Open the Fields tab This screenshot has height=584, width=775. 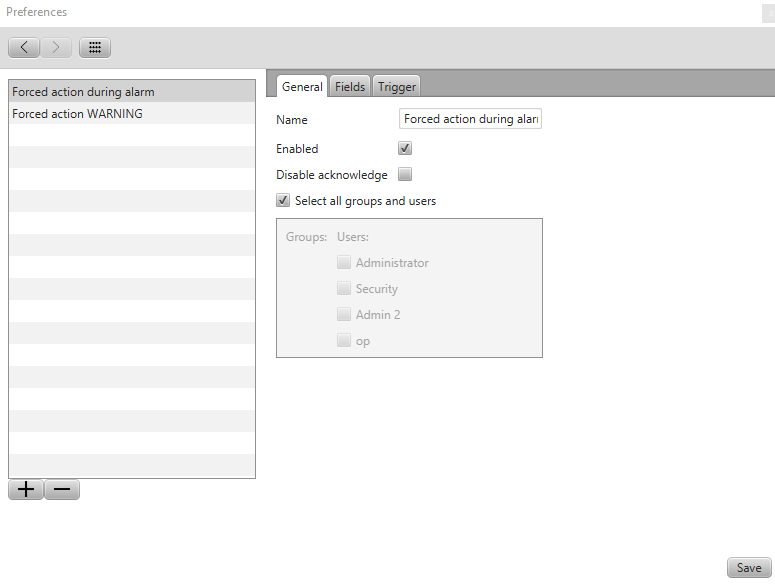[x=350, y=87]
